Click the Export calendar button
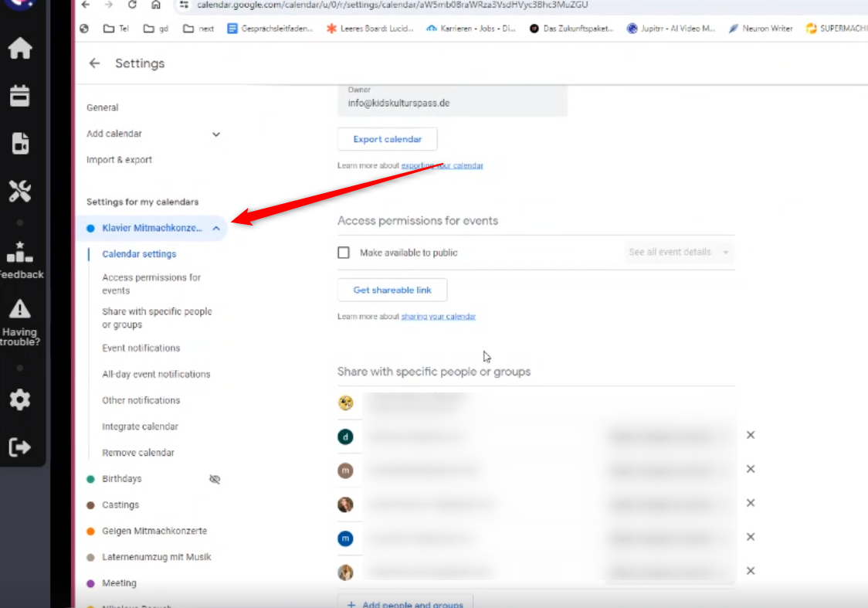 (388, 139)
